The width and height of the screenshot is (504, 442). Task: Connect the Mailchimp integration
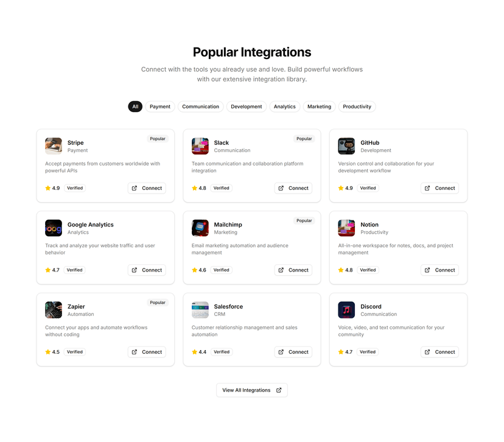click(x=293, y=270)
